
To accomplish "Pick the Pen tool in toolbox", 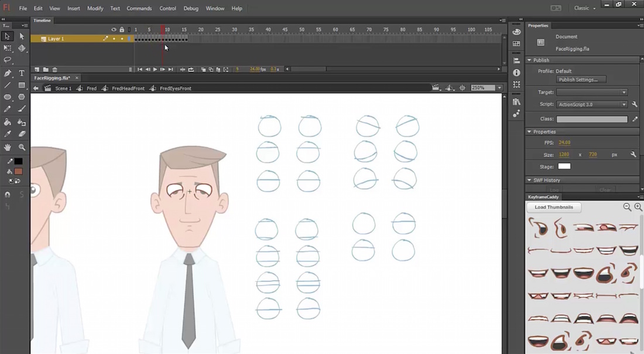I will point(8,73).
